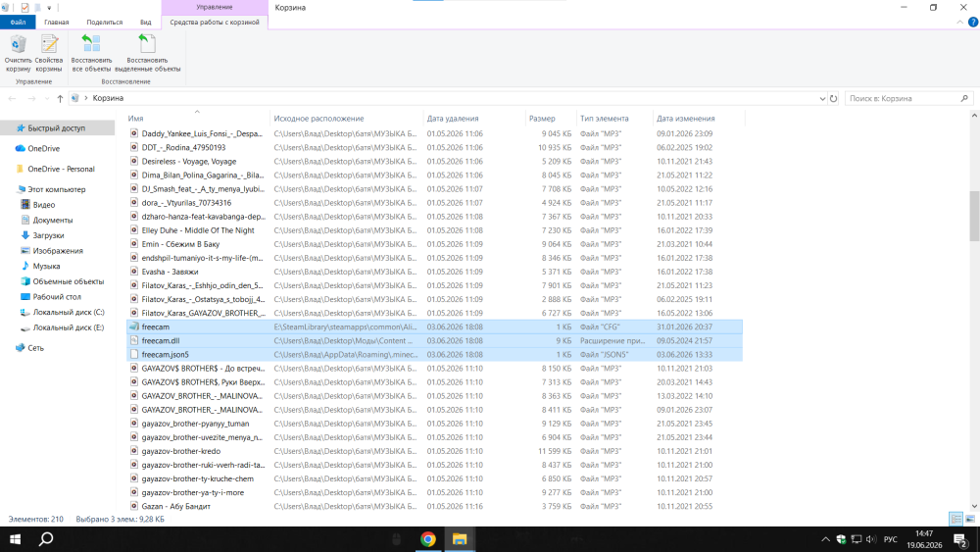Open recent locations dropdown arrow

[x=47, y=98]
